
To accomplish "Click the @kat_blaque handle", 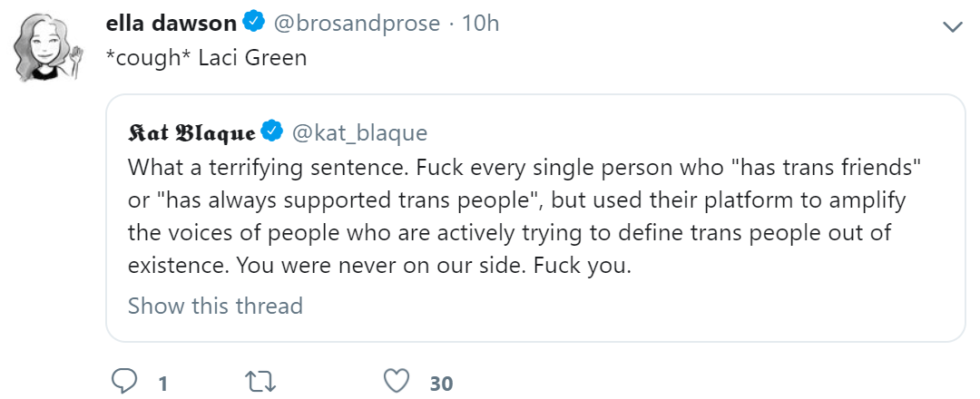I will 357,133.
